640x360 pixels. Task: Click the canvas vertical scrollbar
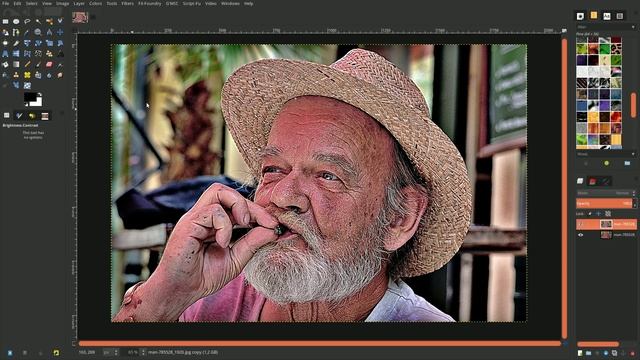(x=564, y=189)
